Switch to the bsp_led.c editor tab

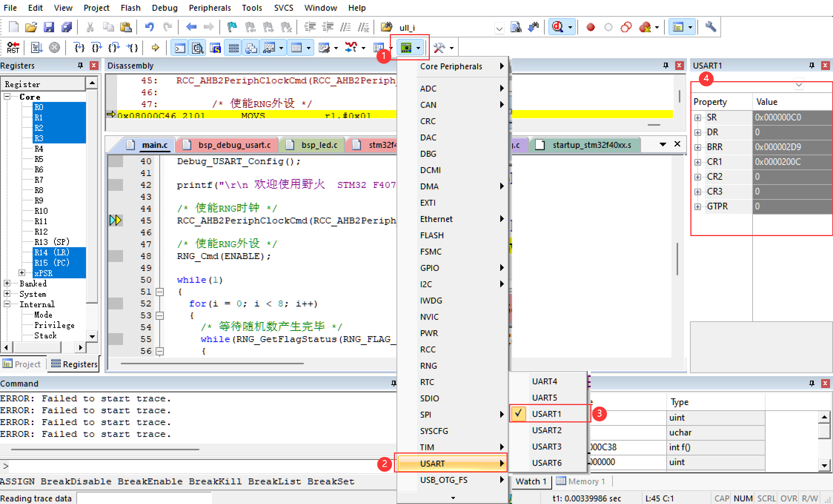tap(319, 145)
